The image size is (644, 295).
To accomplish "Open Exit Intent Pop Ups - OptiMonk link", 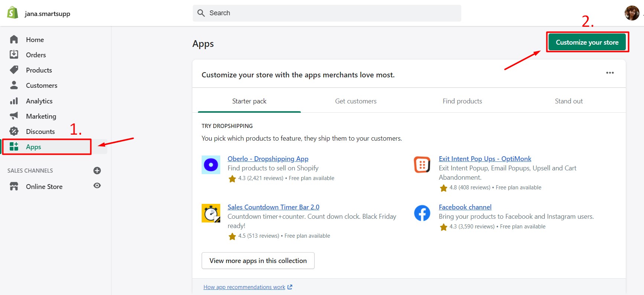I will click(x=485, y=158).
